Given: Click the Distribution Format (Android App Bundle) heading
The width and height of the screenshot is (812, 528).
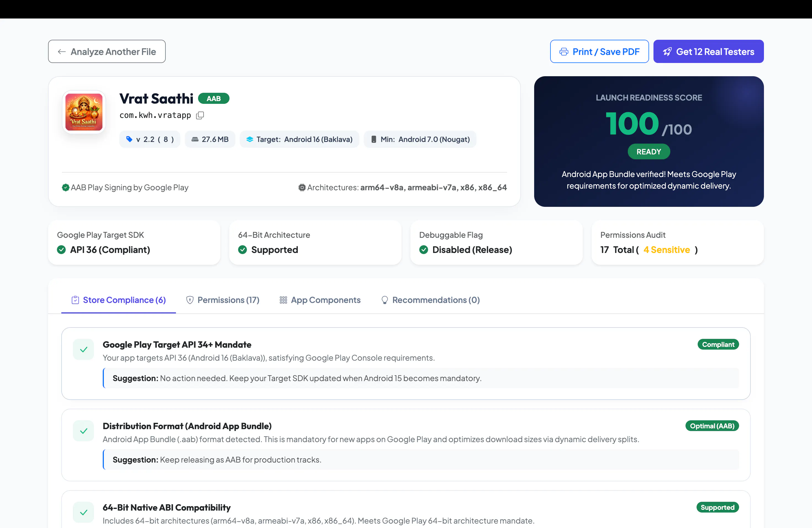Looking at the screenshot, I should click(x=187, y=426).
